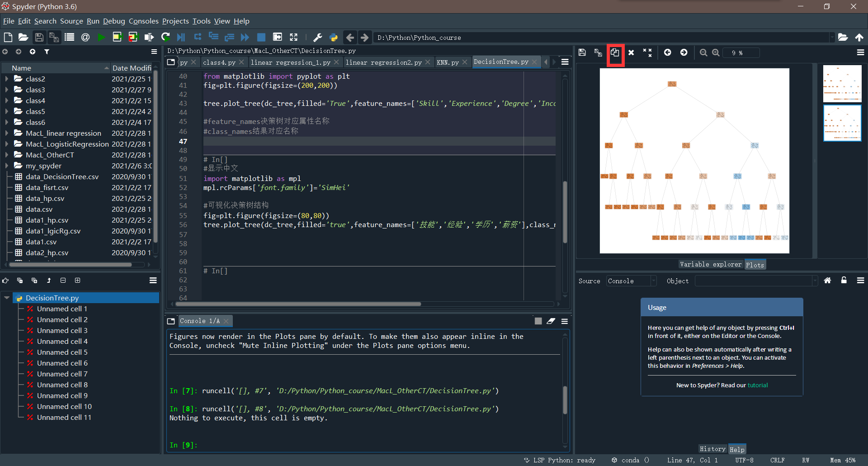Viewport: 868px width, 466px height.
Task: Zoom in on the plot
Action: point(716,52)
